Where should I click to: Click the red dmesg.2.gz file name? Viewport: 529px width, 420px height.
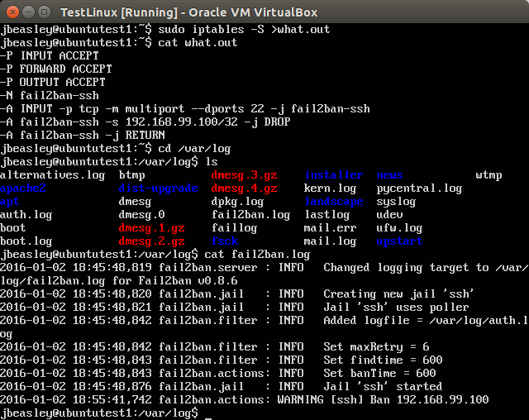pyautogui.click(x=152, y=241)
